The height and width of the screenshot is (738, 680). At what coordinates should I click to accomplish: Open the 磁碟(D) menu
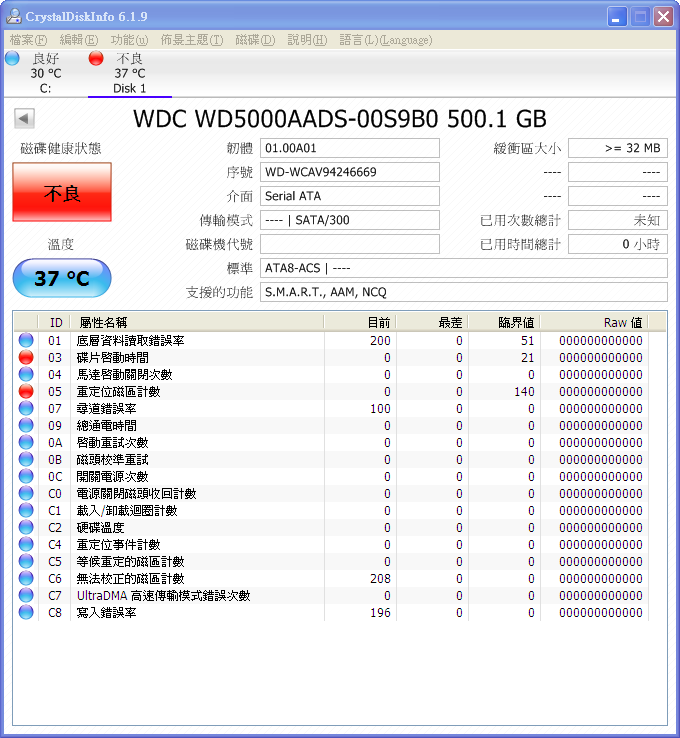[255, 40]
